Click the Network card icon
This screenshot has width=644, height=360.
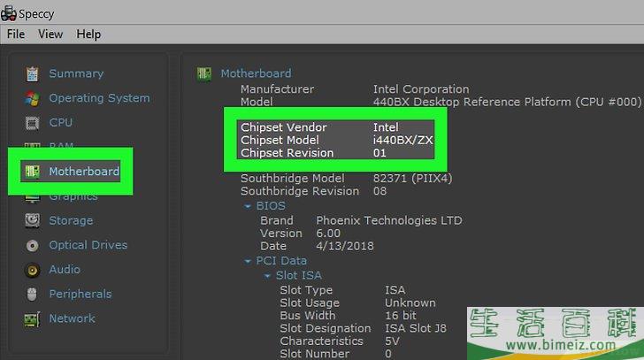[x=32, y=319]
